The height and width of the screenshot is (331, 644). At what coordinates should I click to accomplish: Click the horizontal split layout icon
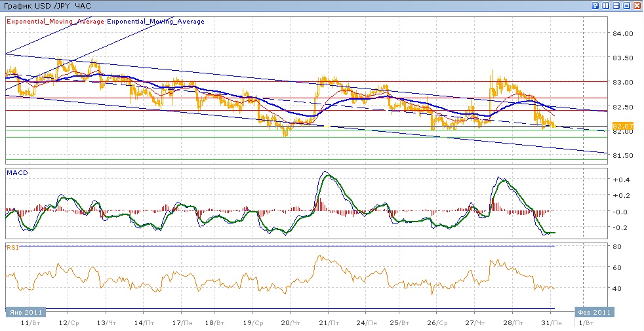[616, 6]
